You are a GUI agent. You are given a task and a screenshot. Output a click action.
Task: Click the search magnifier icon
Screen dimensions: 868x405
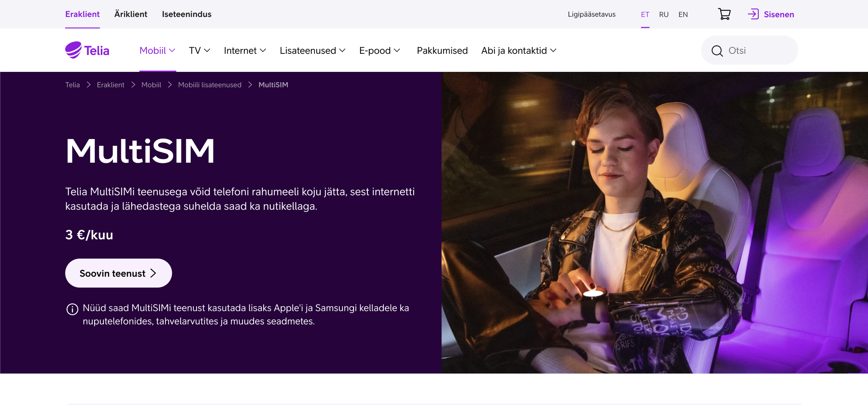tap(717, 51)
